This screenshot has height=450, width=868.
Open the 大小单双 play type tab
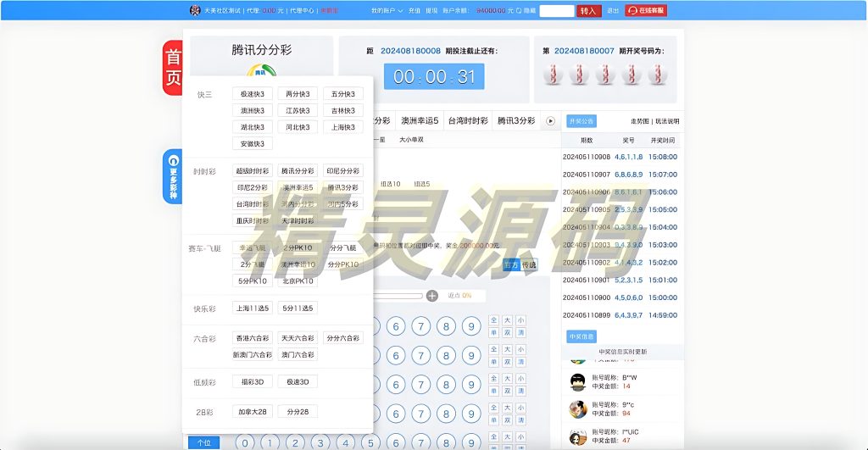point(411,140)
